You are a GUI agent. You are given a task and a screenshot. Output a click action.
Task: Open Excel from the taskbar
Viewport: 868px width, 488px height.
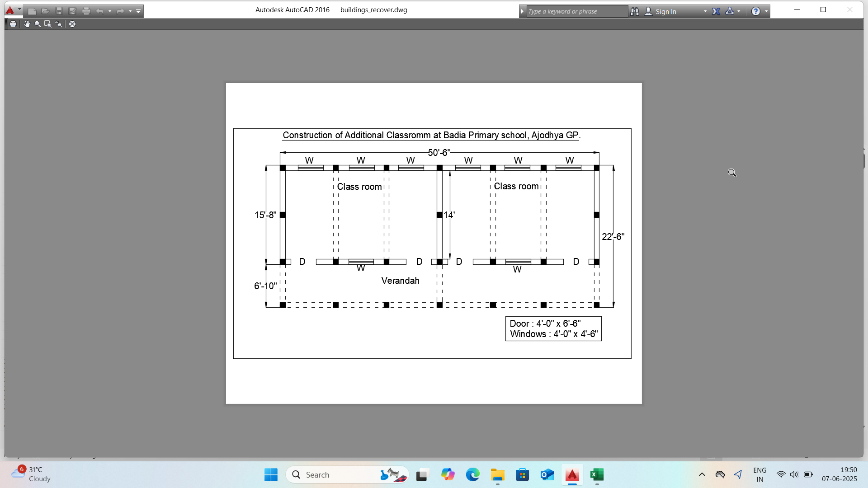point(597,475)
